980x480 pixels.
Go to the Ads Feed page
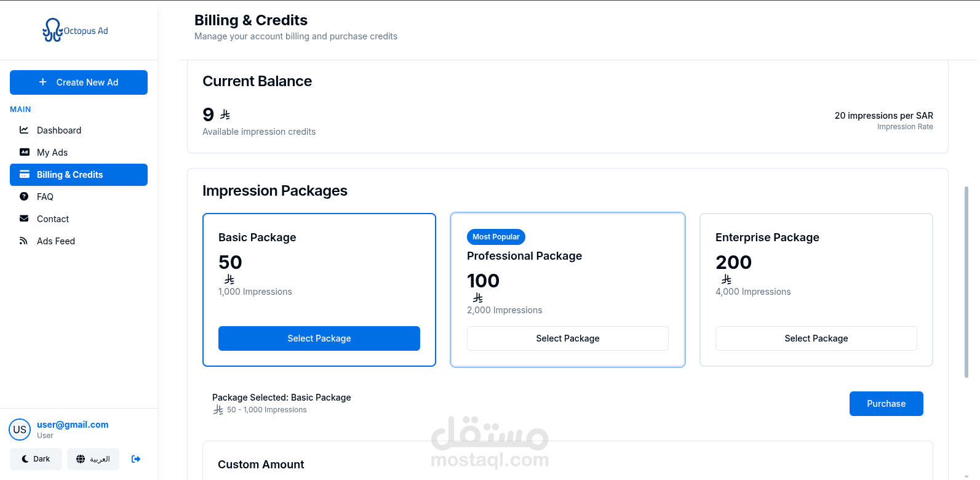56,241
